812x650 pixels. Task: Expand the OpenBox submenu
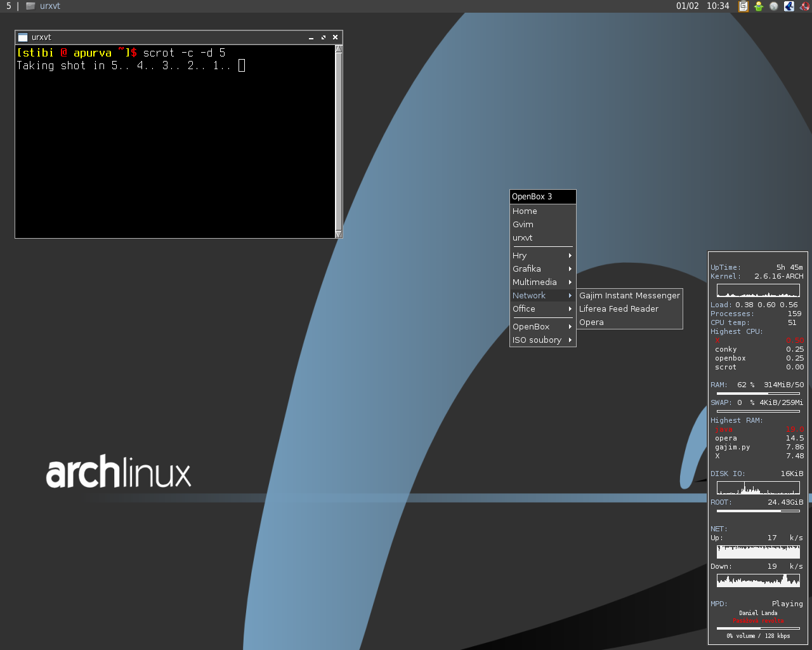pyautogui.click(x=542, y=327)
